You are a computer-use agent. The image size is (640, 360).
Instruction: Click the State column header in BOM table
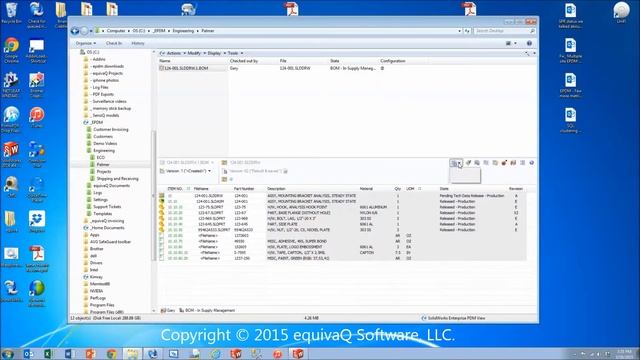pos(444,189)
